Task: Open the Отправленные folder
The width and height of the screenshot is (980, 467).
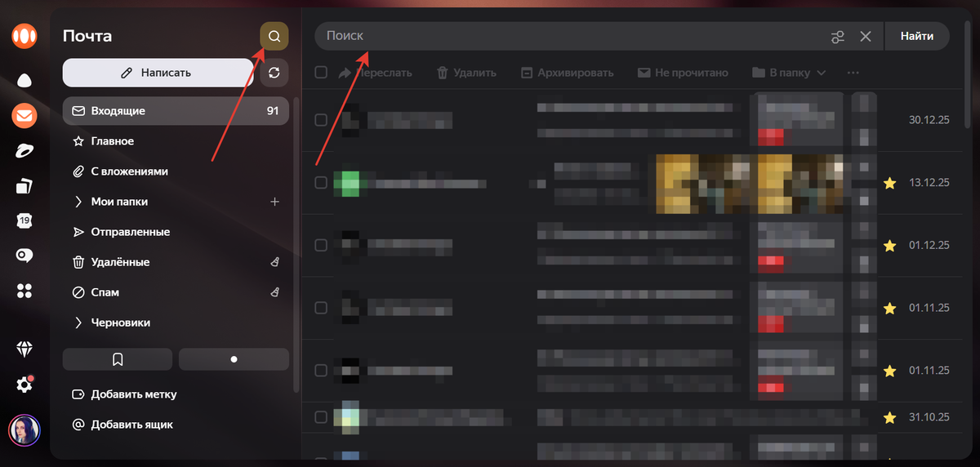Action: (x=130, y=232)
